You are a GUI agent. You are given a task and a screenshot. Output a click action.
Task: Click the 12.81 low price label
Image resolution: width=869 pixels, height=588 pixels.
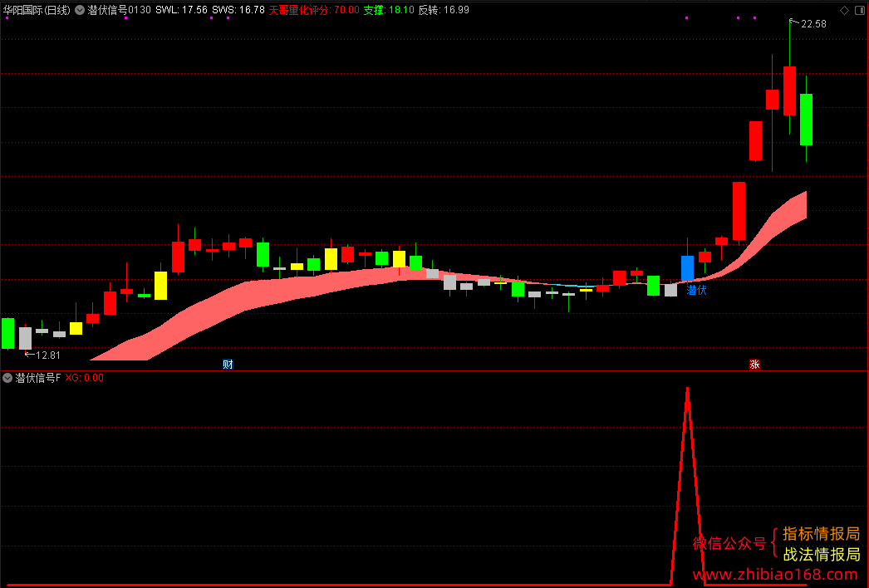coord(47,355)
